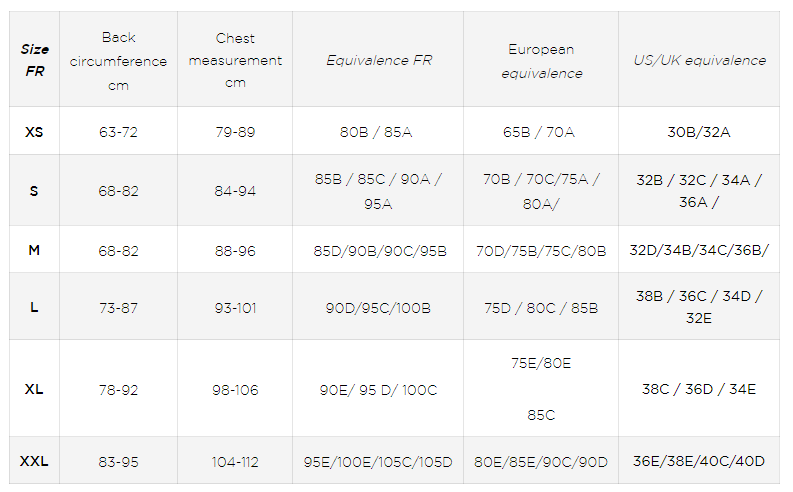Screen dimensions: 793x492
Task: Click the 73-87 back circumference cell
Action: coord(118,308)
